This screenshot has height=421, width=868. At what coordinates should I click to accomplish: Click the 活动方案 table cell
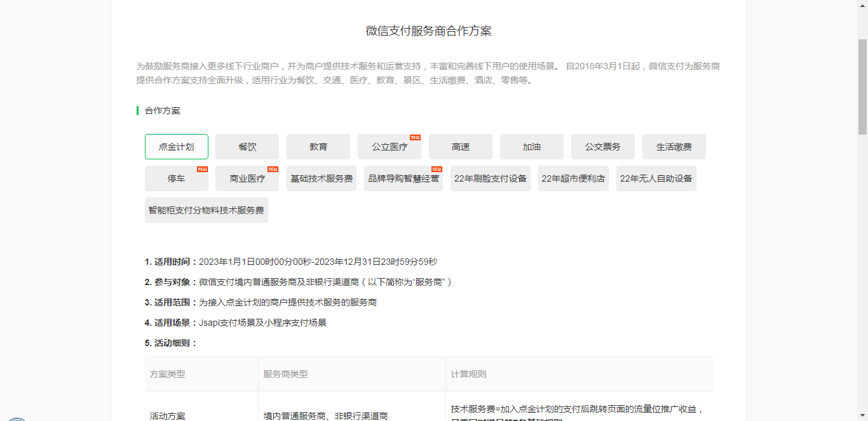[168, 416]
